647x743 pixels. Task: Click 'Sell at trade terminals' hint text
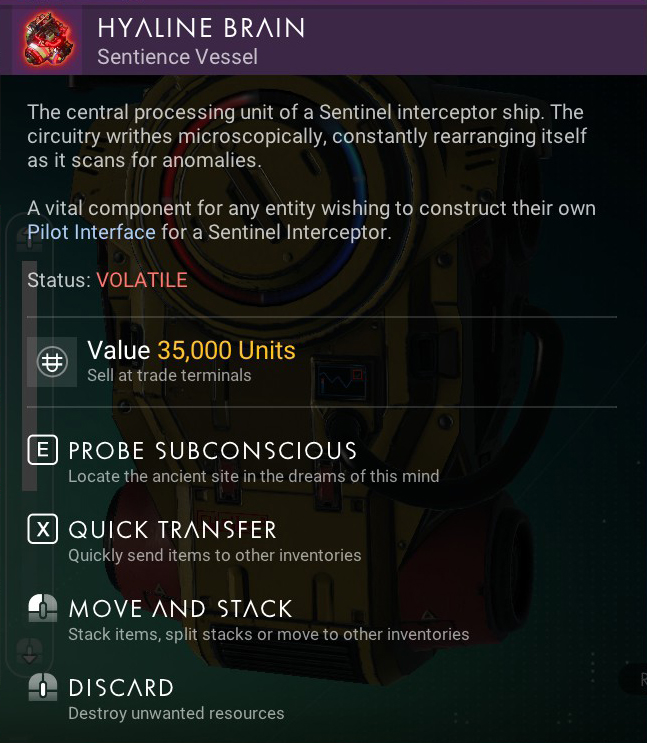click(x=169, y=376)
